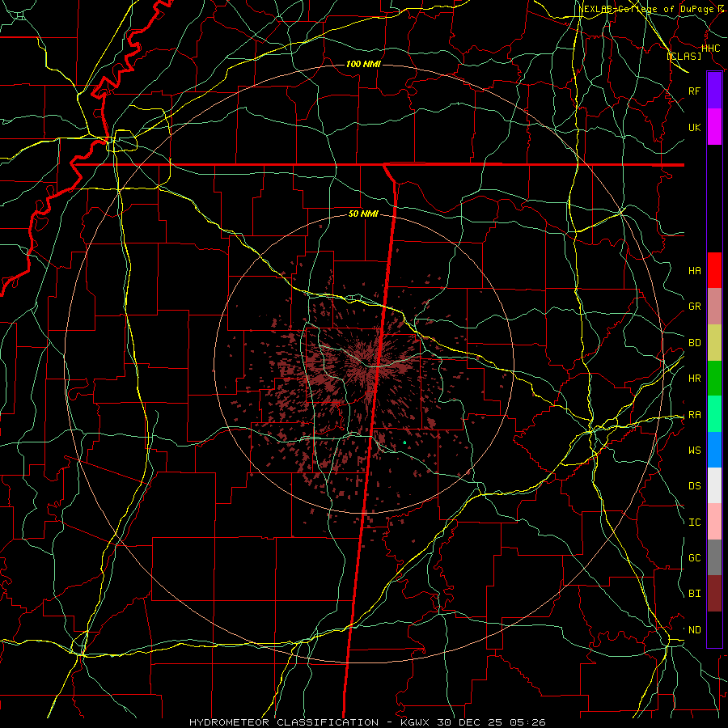Click the "RA" legend label
This screenshot has width=728, height=728.
click(694, 415)
